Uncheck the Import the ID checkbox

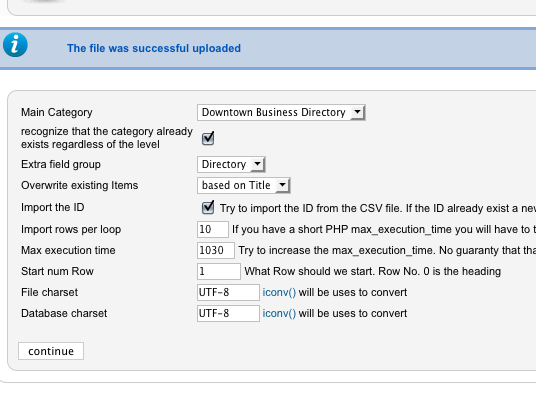click(x=208, y=207)
